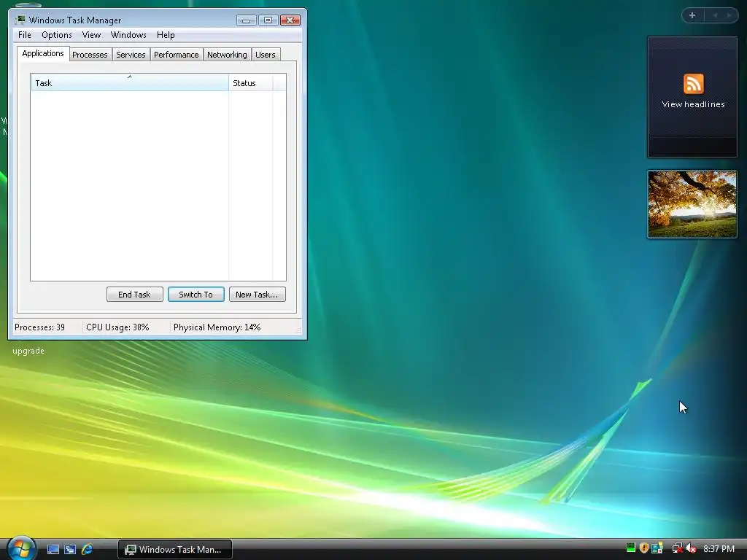Launch Internet Explorer from quick launch

pyautogui.click(x=88, y=550)
